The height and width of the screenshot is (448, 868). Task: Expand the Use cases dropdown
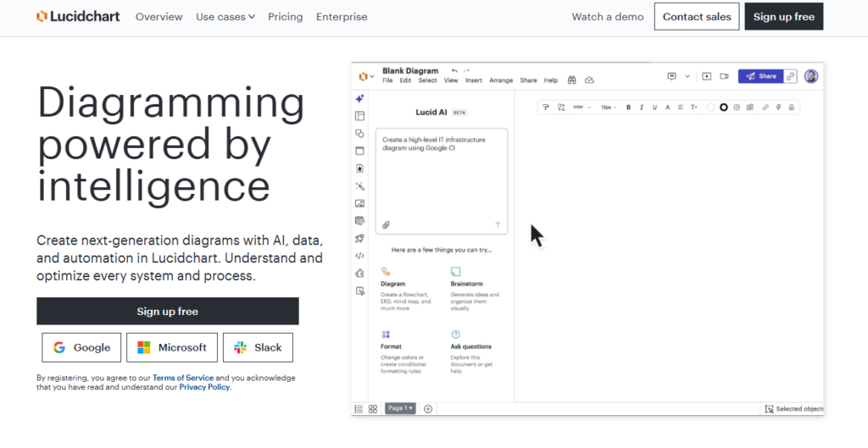(225, 17)
